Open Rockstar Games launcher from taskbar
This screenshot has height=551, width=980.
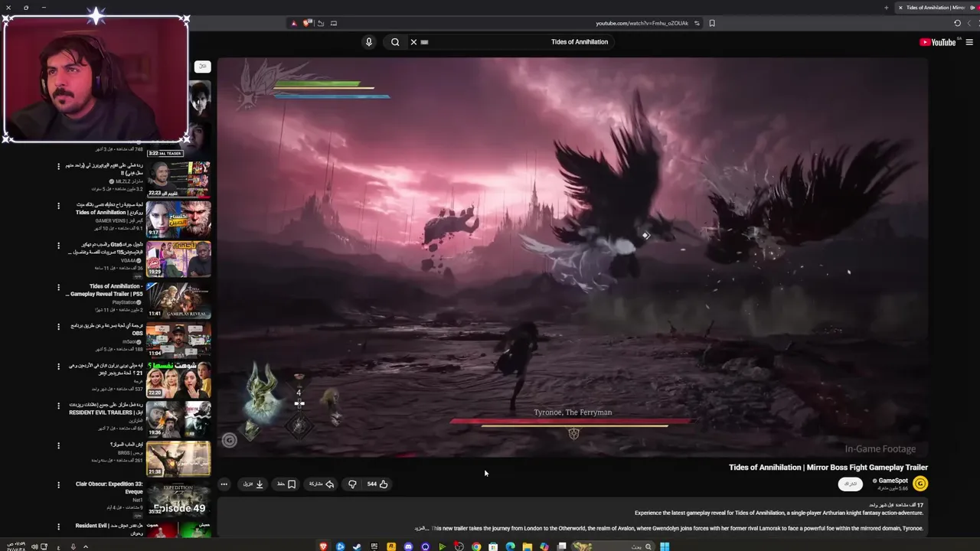pyautogui.click(x=391, y=546)
